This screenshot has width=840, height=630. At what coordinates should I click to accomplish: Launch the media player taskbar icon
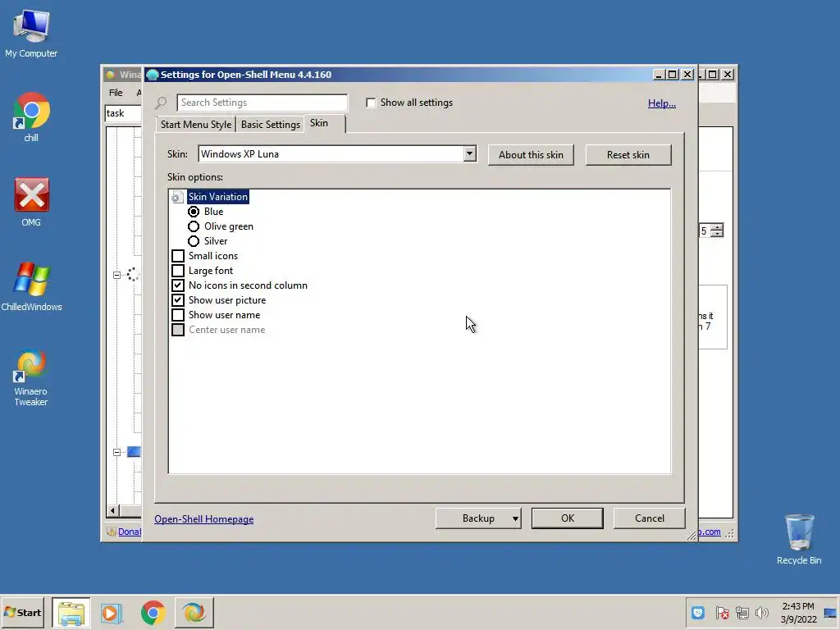(112, 613)
